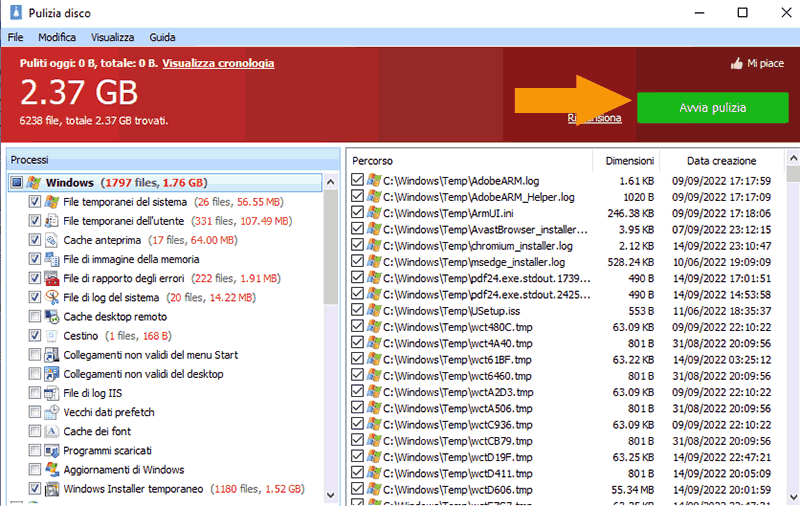
Task: Click the Processi panel scroll down arrow
Action: tap(331, 497)
